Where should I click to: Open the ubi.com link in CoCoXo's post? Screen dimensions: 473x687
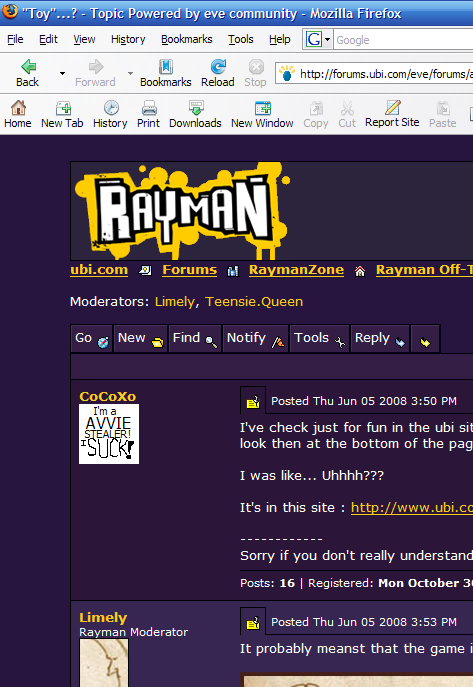click(412, 507)
